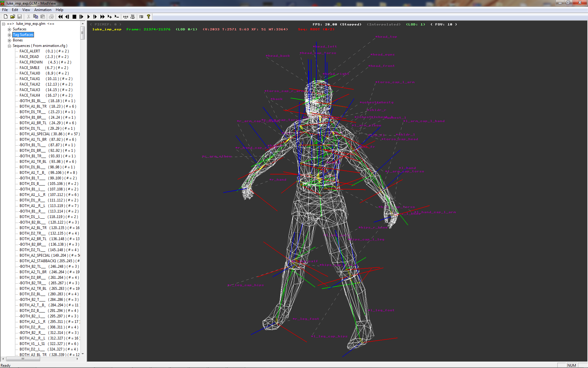Step back one animation frame

coord(67,17)
